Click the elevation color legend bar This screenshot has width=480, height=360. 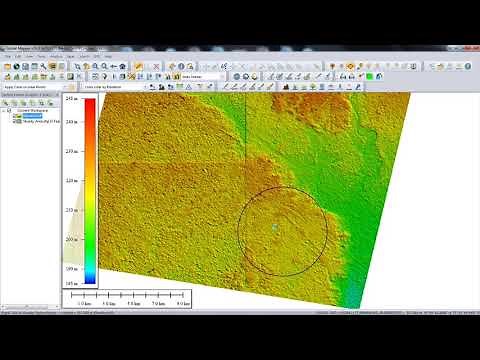click(90, 191)
